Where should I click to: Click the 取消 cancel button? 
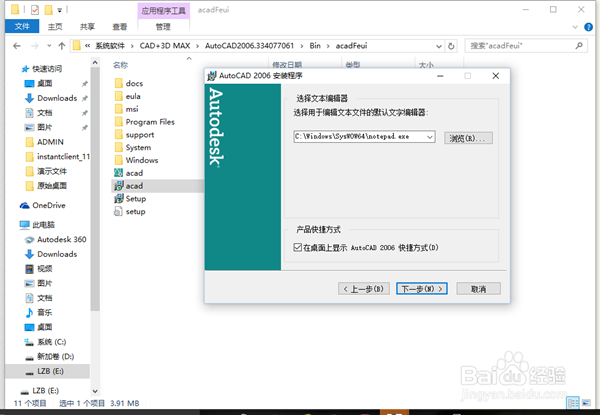click(478, 289)
